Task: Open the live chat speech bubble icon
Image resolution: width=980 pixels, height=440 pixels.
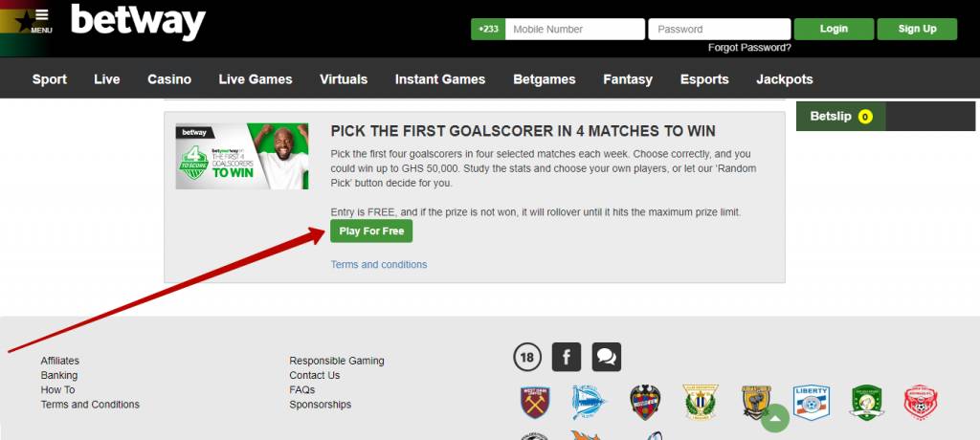Action: click(x=606, y=357)
